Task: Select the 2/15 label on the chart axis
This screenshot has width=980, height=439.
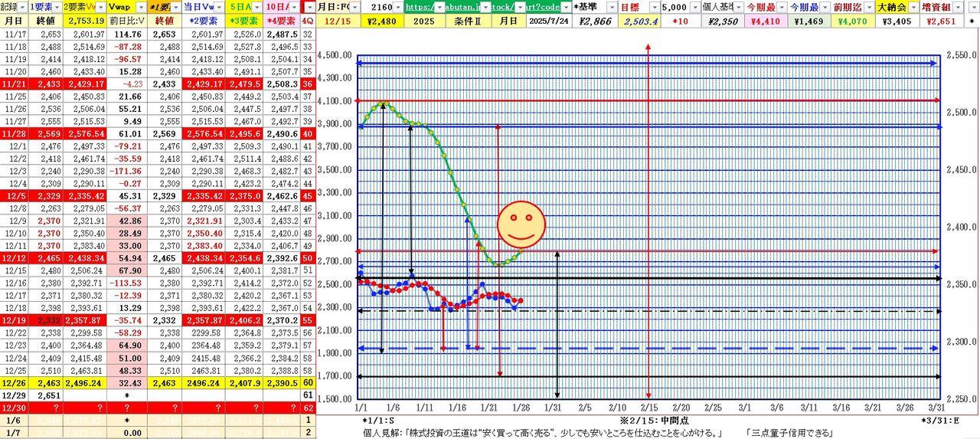Action: [x=648, y=410]
